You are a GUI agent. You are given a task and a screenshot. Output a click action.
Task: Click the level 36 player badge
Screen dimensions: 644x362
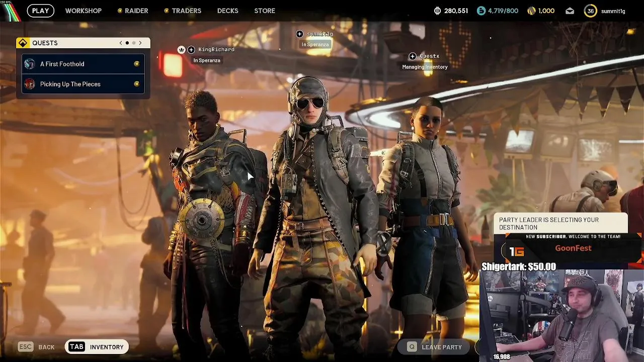click(x=590, y=11)
